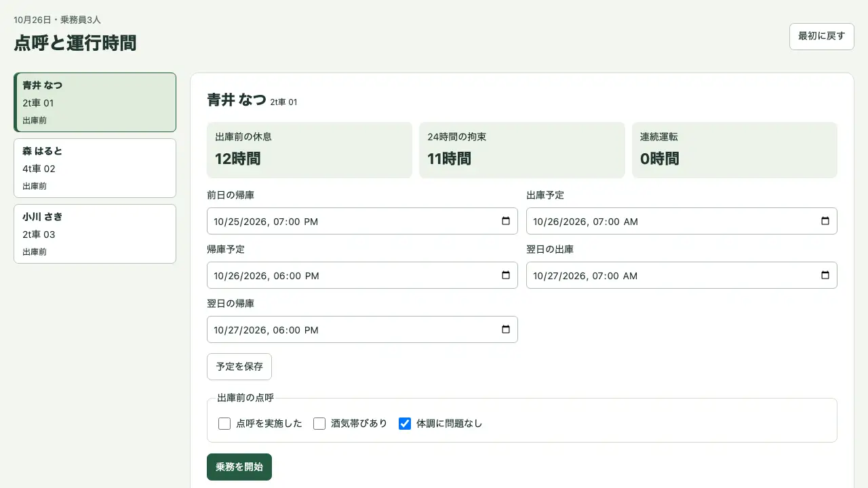The width and height of the screenshot is (868, 488).
Task: Open calendar picker for 出庫予定 field
Action: point(825,221)
